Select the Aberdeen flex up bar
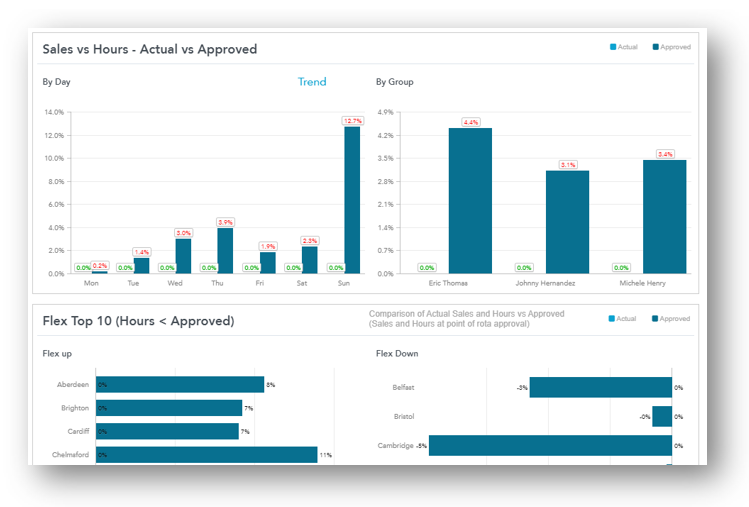The width and height of the screenshot is (749, 507). pyautogui.click(x=180, y=384)
